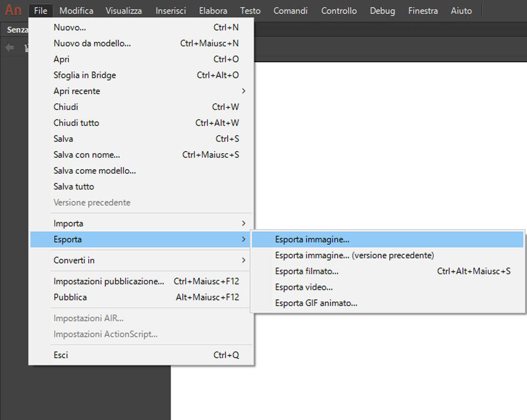Click Nuovo to create a new document
The height and width of the screenshot is (420, 527).
click(69, 27)
